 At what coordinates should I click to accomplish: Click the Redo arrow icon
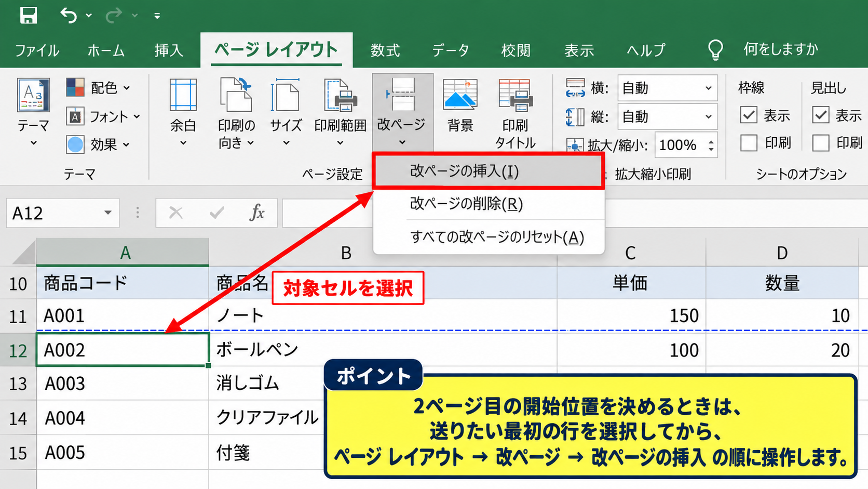114,16
